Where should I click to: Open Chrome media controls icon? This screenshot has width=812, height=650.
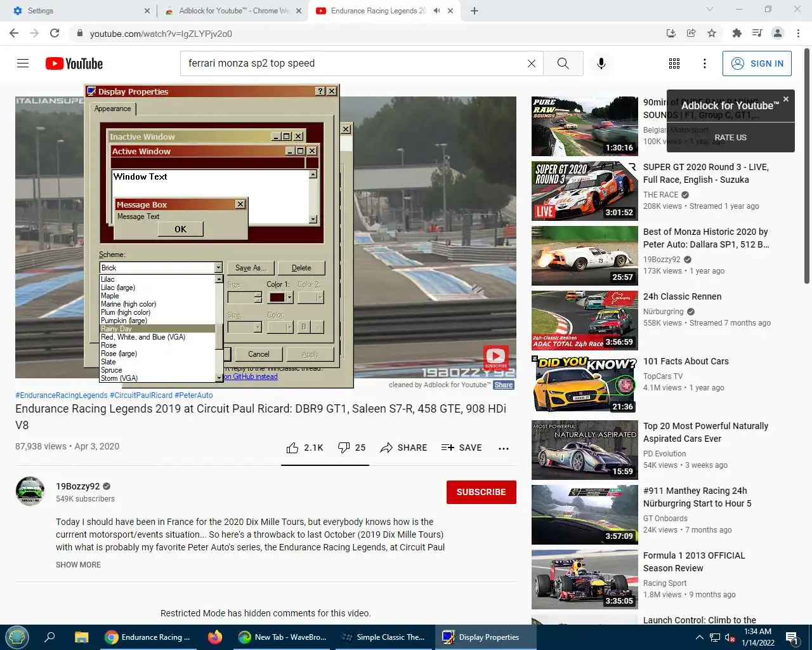coord(757,33)
